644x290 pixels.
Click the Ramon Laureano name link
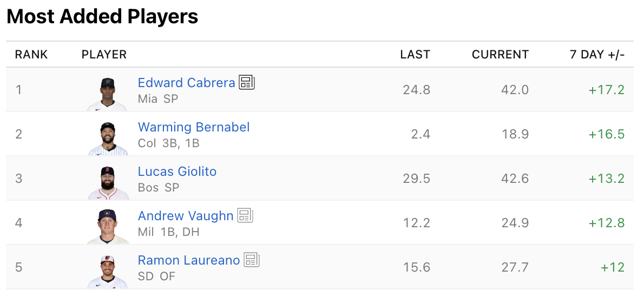coord(188,260)
